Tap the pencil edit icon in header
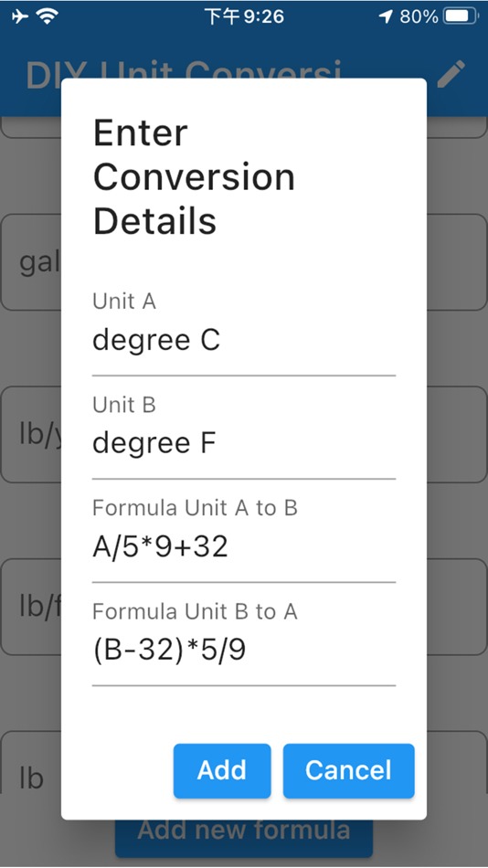This screenshot has height=868, width=488. (451, 74)
